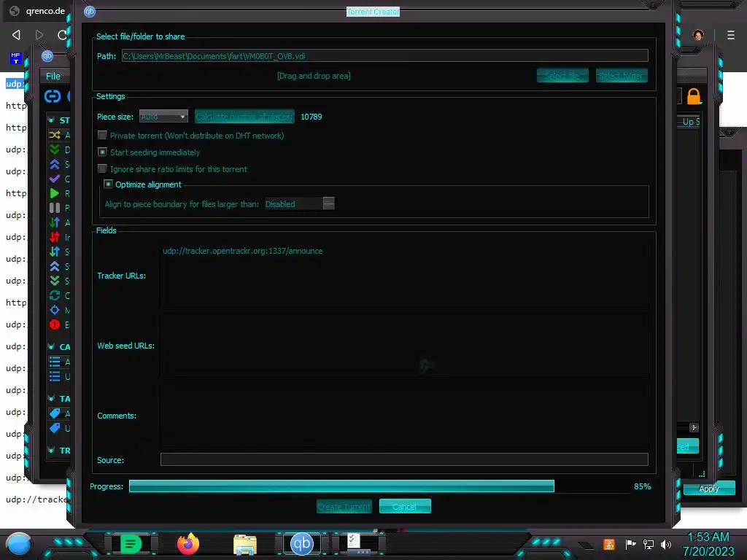The height and width of the screenshot is (560, 747).
Task: Collapse the Status section in sidebar
Action: click(51, 120)
